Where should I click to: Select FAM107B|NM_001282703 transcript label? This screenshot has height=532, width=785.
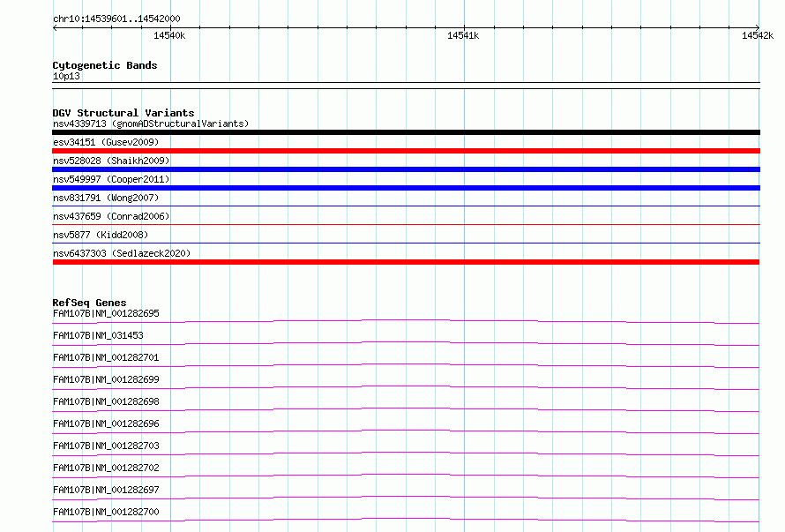click(106, 446)
